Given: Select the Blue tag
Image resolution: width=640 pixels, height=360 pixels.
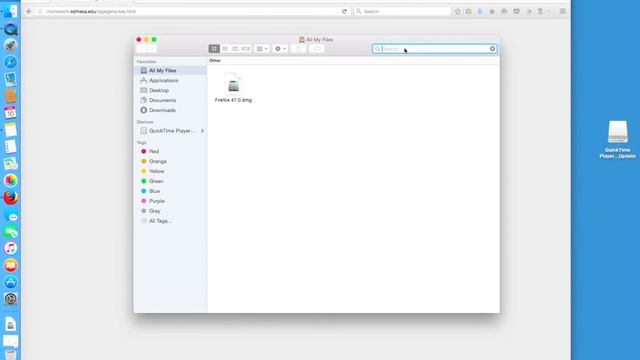Looking at the screenshot, I should (170, 191).
